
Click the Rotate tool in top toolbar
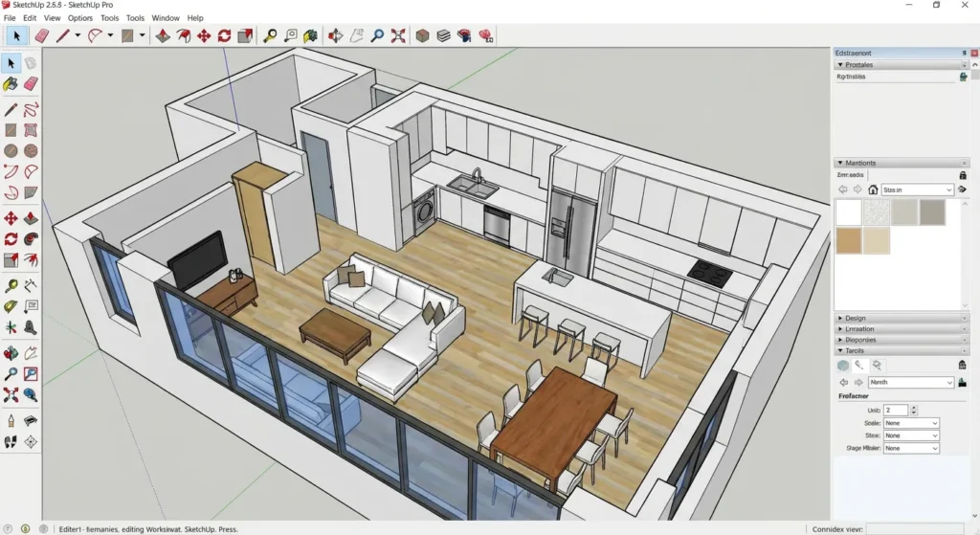(224, 35)
